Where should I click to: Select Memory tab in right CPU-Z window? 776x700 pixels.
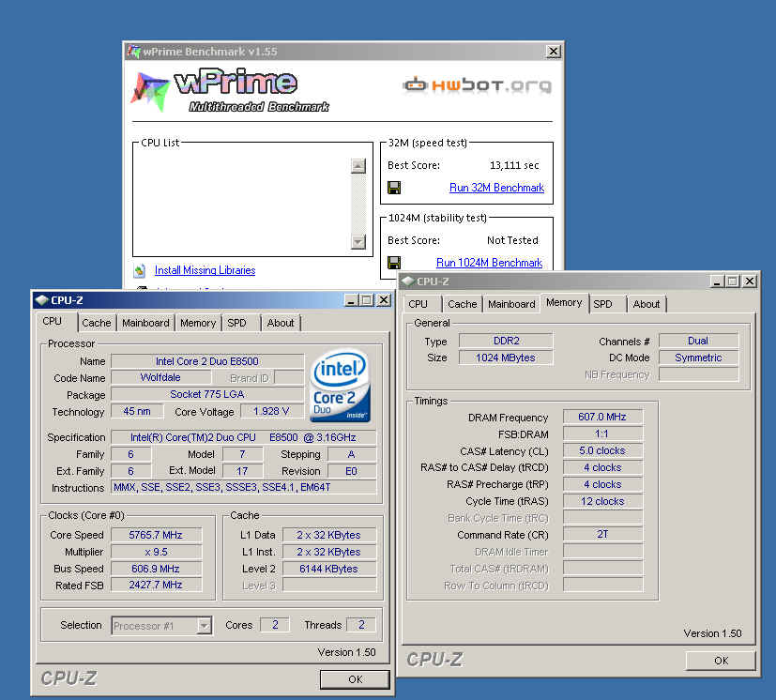(564, 302)
